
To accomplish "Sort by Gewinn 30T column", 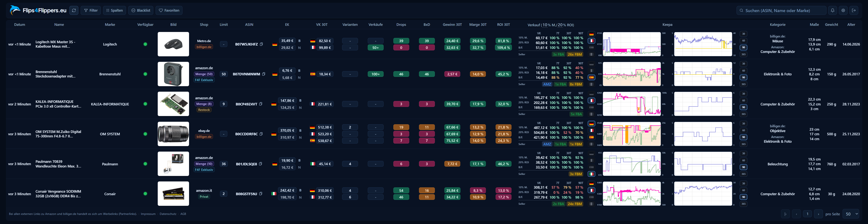I will point(452,25).
